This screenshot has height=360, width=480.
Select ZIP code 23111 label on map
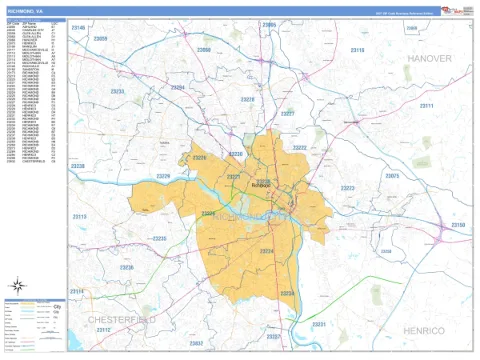pos(427,106)
